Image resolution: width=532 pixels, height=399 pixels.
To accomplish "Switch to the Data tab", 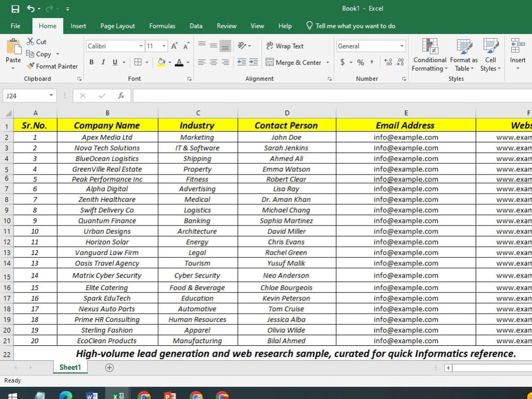I will 196,26.
